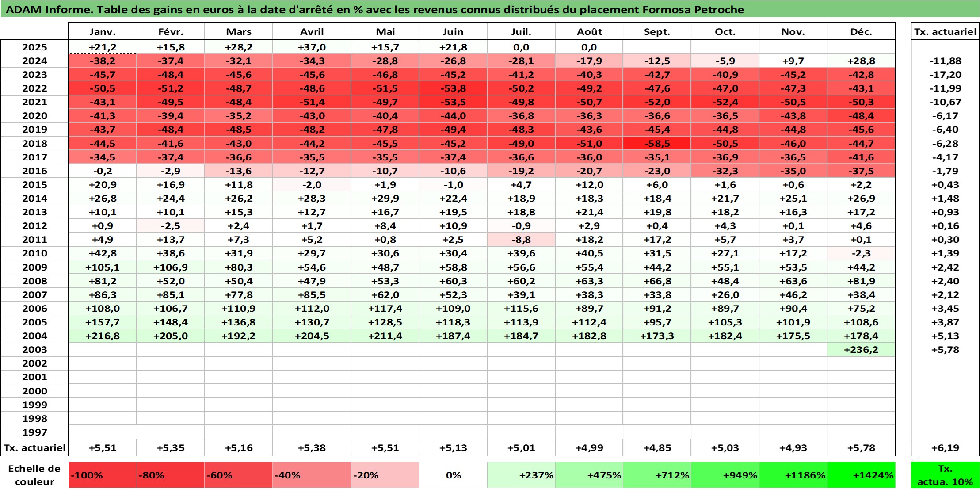The width and height of the screenshot is (980, 489).
Task: Select the +105,1 cell for Janv. 2009
Action: (103, 267)
